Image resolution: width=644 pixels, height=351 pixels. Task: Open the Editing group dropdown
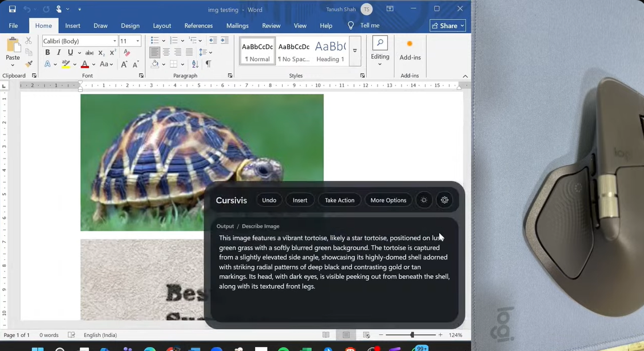click(380, 51)
